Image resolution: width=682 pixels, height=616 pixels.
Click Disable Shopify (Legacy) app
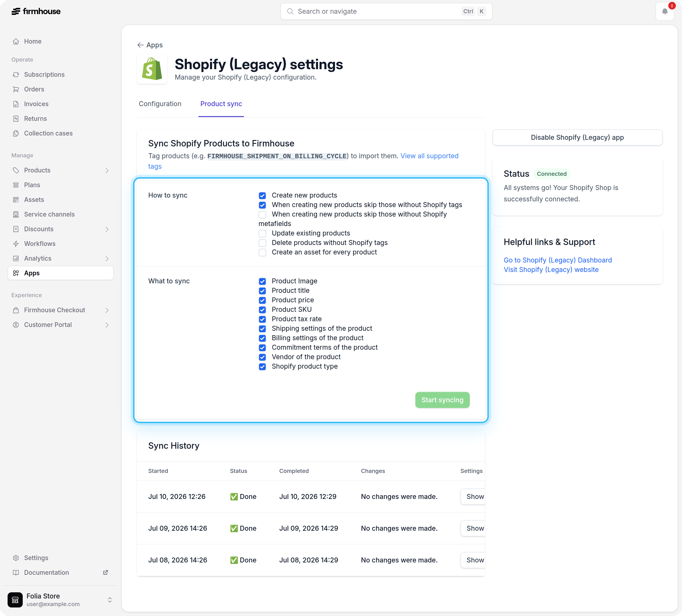tap(577, 137)
